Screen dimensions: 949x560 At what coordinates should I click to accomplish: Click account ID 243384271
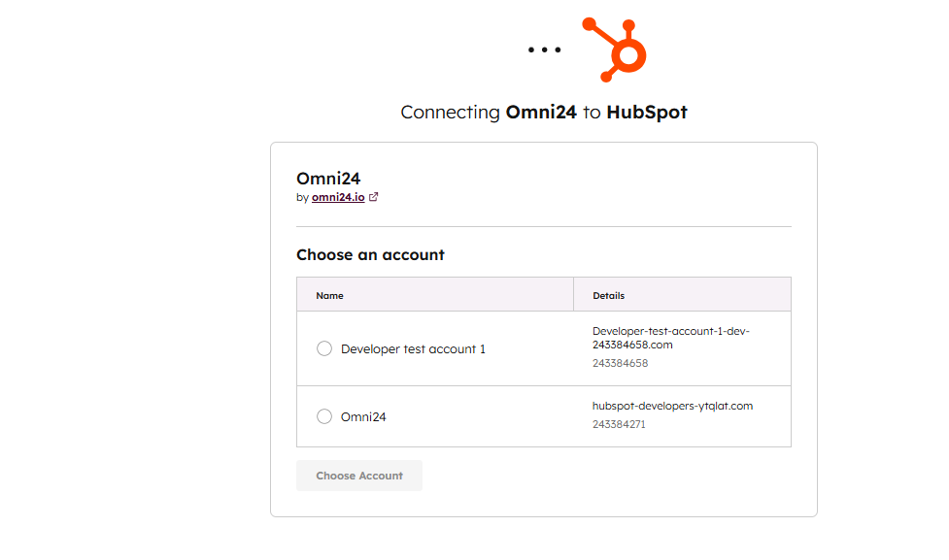[619, 424]
